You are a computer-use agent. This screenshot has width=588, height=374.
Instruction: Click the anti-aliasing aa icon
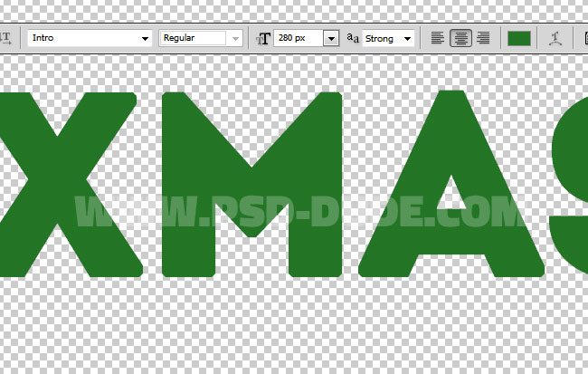pos(353,38)
